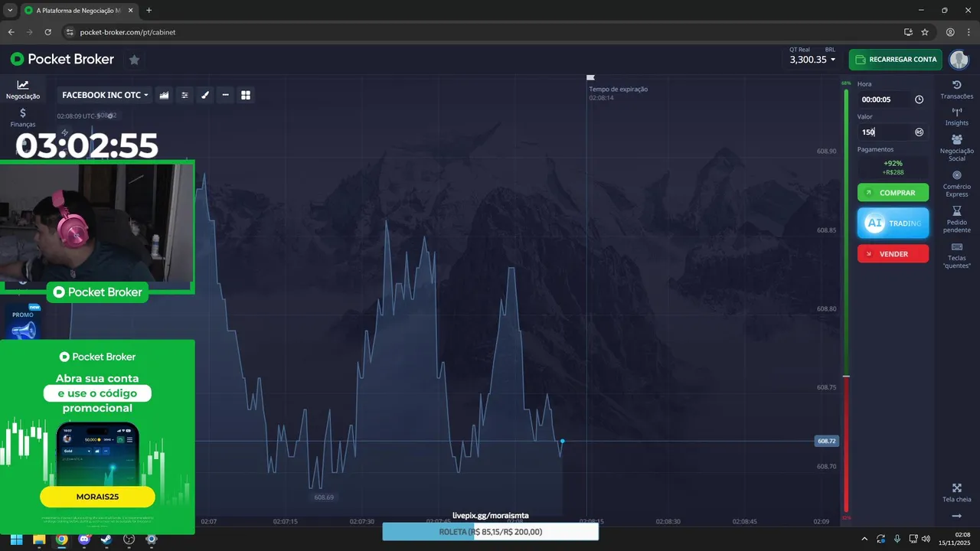Viewport: 980px width, 551px height.
Task: Click the trader sentiment buy/sell bar
Action: pos(846,301)
